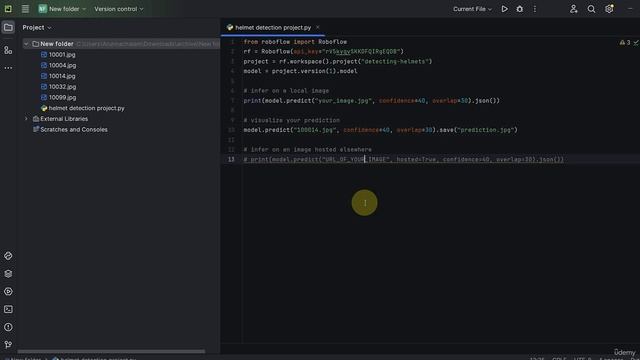Open the main menu hamburger icon
Image resolution: width=640 pixels, height=360 pixels.
click(25, 9)
